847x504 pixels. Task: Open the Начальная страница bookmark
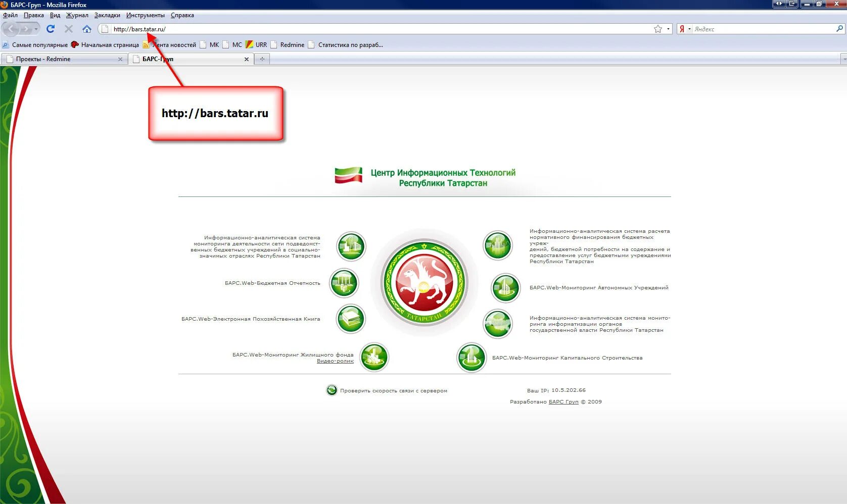click(x=105, y=44)
